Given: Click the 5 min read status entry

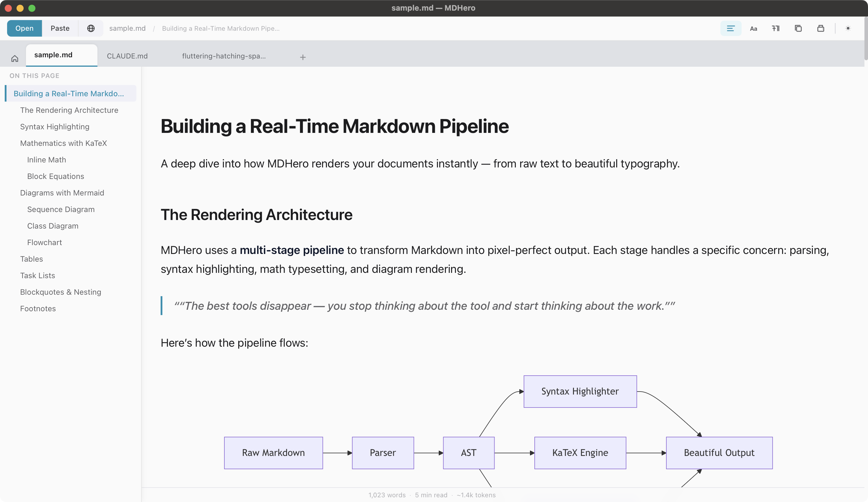Looking at the screenshot, I should 431,495.
